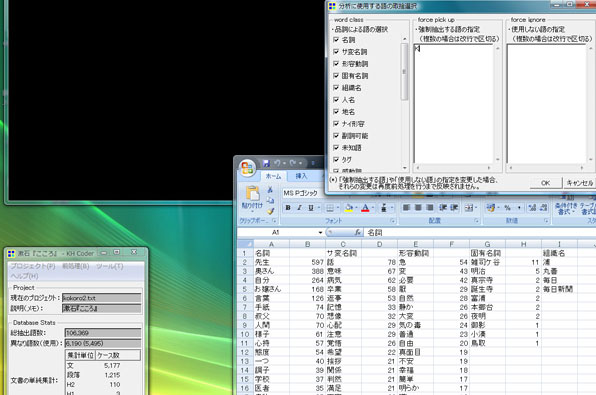
Task: Toggle underline formatting in Excel
Action: point(311,208)
